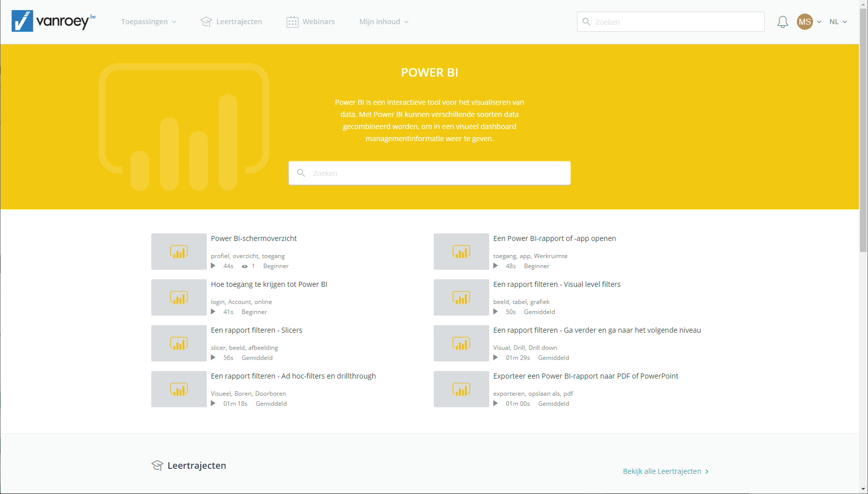Click play icon for the 01m 00s video

[x=496, y=403]
